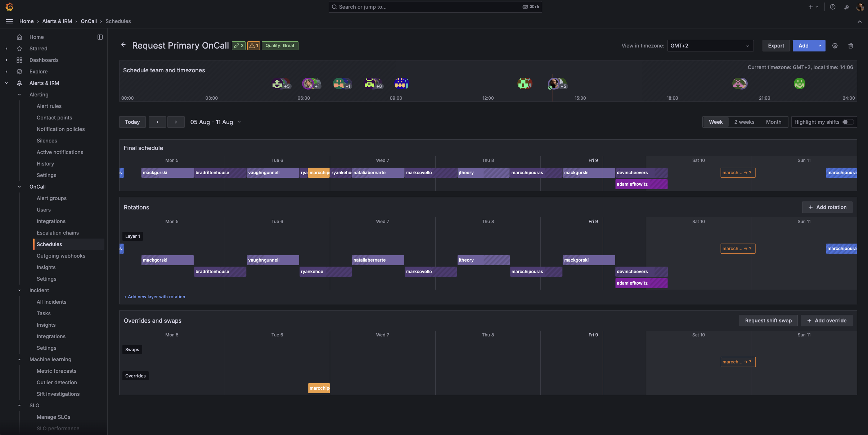
Task: Open your user profile avatar
Action: [x=860, y=6]
